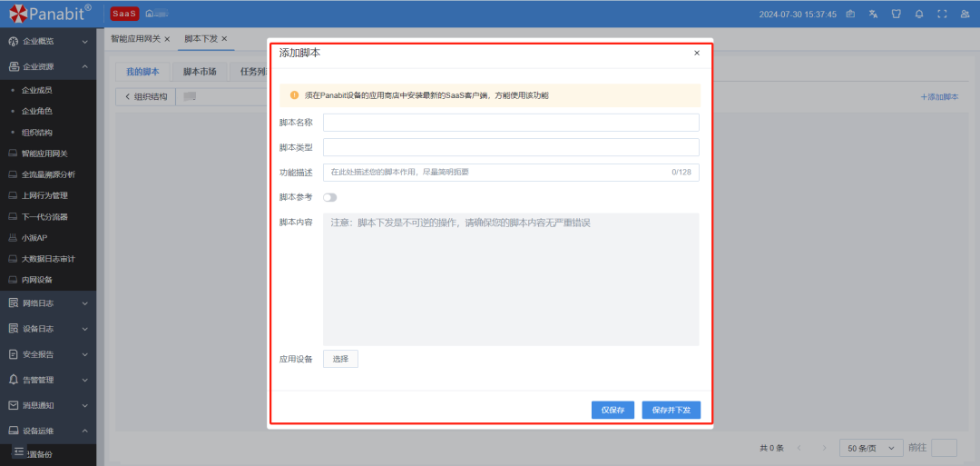Click the sidebar collapse menu icon
This screenshot has width=980, height=466.
point(18,451)
